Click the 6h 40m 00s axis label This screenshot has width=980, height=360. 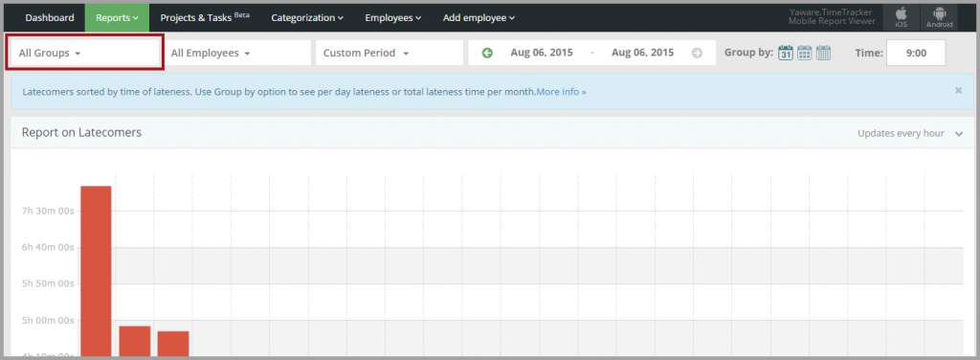click(x=48, y=247)
